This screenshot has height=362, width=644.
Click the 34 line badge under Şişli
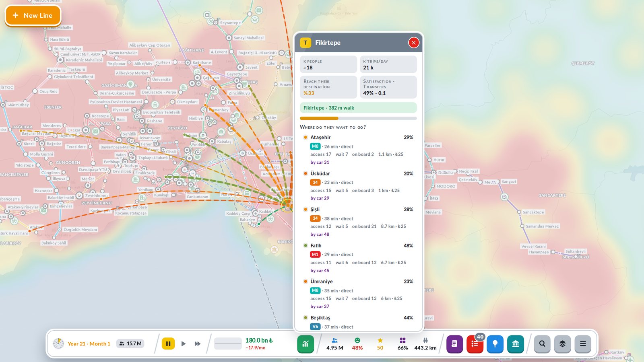point(315,218)
